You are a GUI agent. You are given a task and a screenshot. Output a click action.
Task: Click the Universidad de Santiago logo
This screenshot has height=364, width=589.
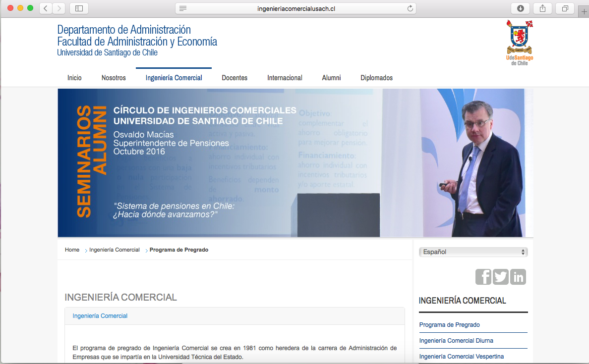520,43
